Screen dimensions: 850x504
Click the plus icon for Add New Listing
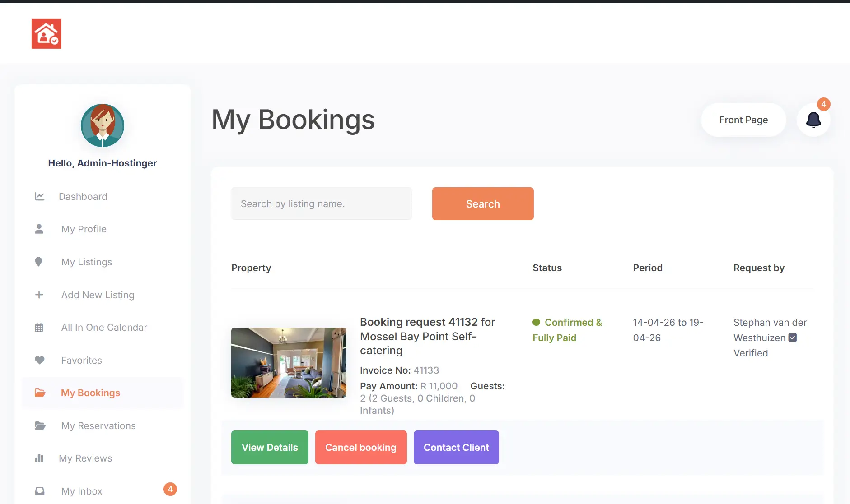point(39,295)
